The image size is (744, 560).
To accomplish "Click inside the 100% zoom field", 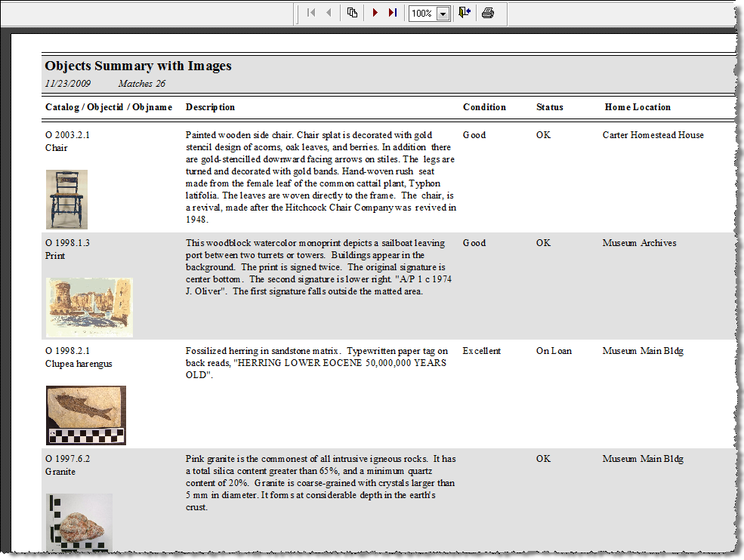I will pyautogui.click(x=423, y=13).
